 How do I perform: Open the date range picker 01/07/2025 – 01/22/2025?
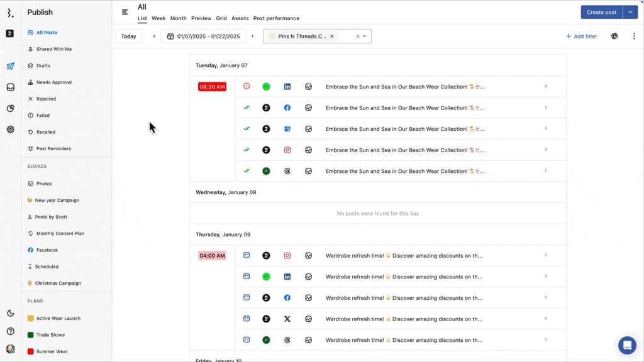pyautogui.click(x=203, y=36)
